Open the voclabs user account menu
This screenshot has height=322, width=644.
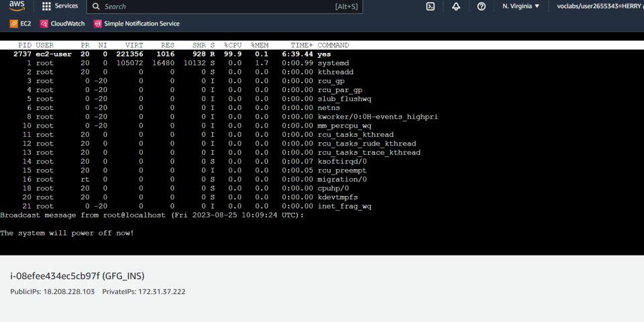[600, 6]
